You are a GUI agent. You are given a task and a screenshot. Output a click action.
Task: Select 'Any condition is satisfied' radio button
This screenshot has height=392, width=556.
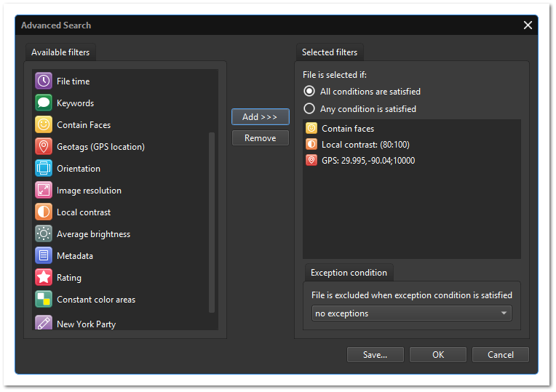(309, 109)
